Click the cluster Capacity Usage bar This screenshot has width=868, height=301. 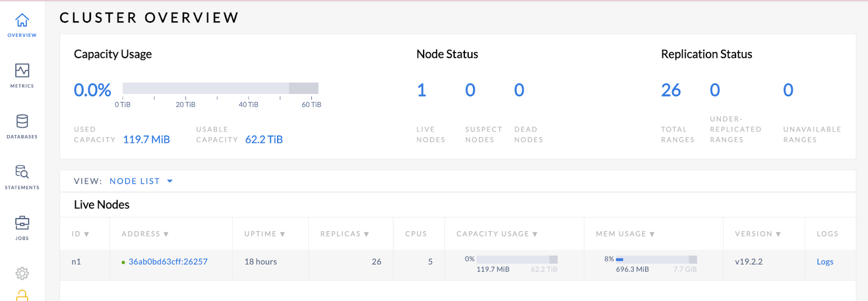(x=220, y=88)
